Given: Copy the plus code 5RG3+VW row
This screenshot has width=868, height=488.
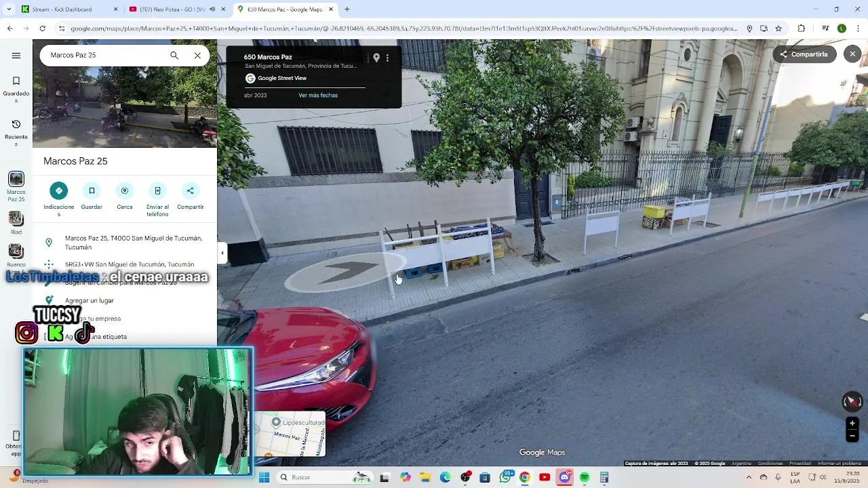Looking at the screenshot, I should [x=125, y=264].
